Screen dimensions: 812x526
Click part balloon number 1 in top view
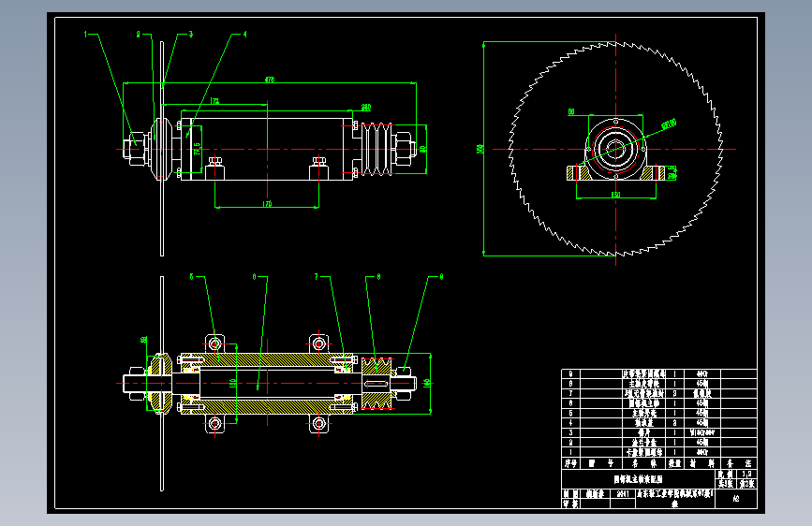85,35
